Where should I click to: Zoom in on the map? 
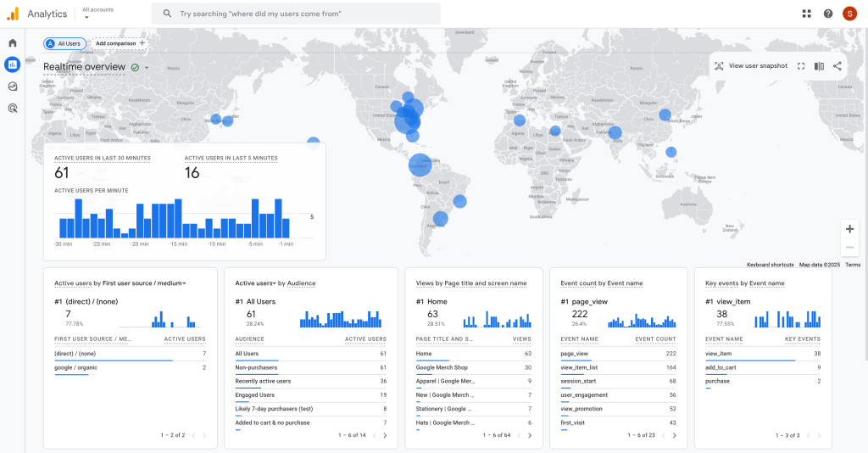tap(849, 229)
